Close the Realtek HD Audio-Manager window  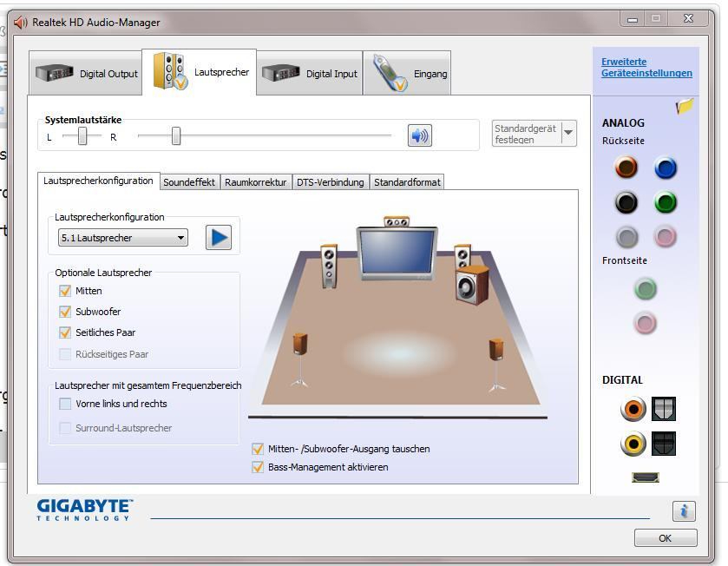pos(689,19)
